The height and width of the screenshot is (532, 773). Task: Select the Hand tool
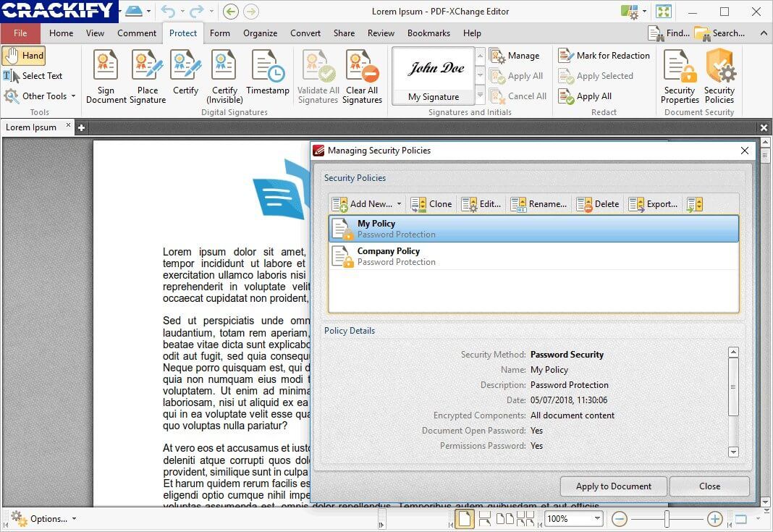pos(24,56)
